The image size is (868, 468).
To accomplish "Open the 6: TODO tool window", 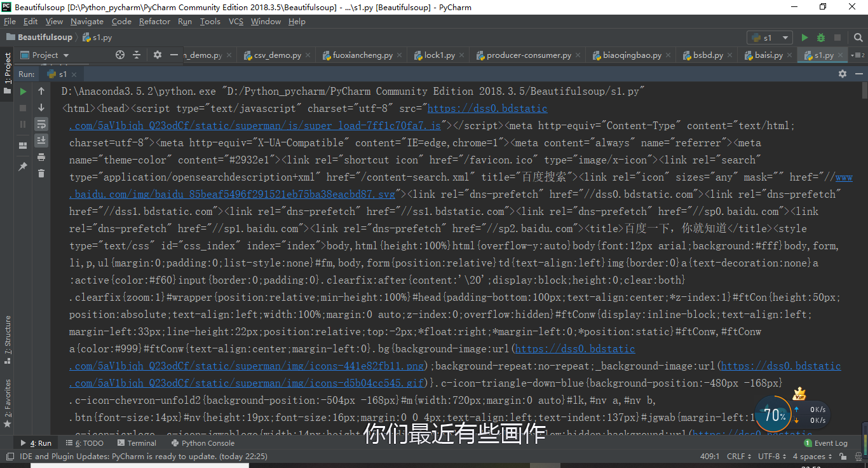I will click(x=84, y=443).
